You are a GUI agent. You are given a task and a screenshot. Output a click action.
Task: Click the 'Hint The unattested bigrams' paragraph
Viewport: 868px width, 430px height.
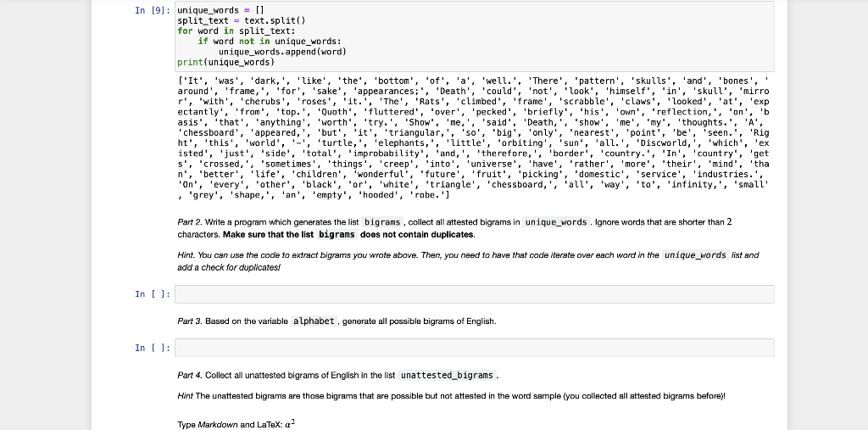point(451,396)
